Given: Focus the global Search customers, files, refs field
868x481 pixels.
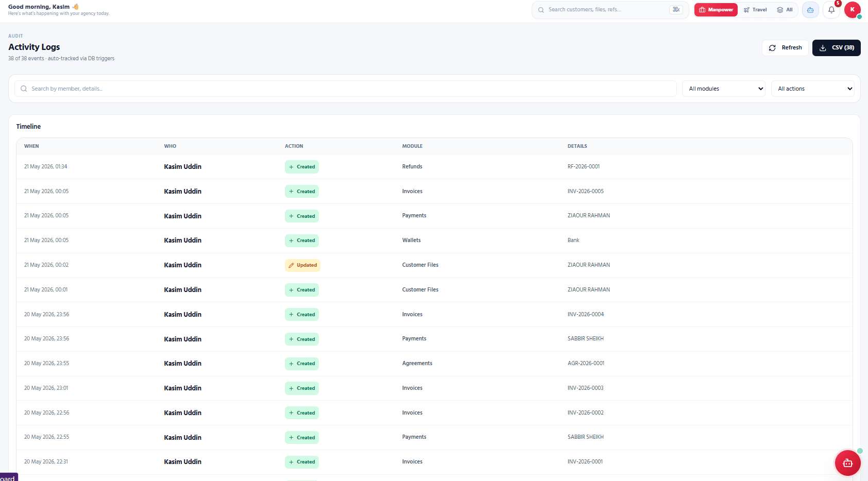Looking at the screenshot, I should [610, 10].
